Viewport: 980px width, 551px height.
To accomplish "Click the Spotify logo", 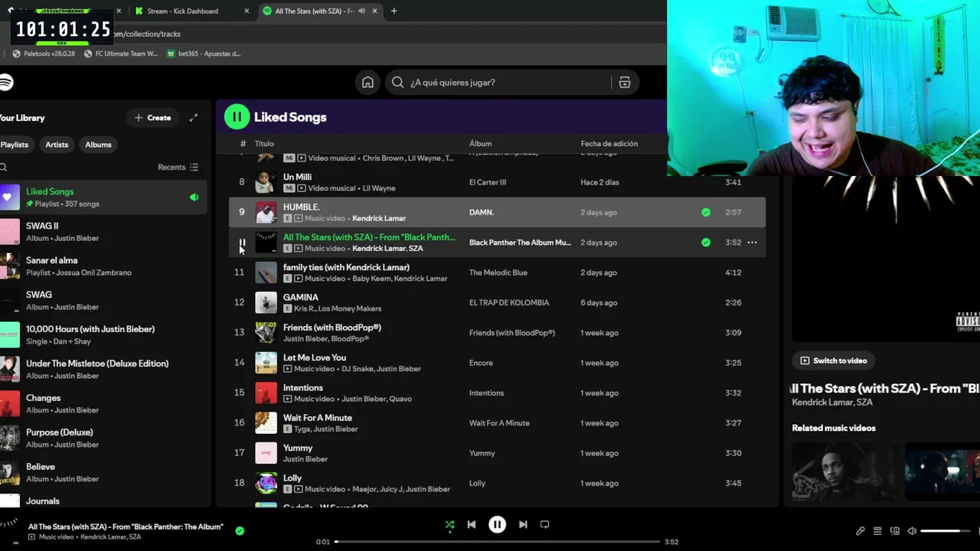I will point(6,83).
